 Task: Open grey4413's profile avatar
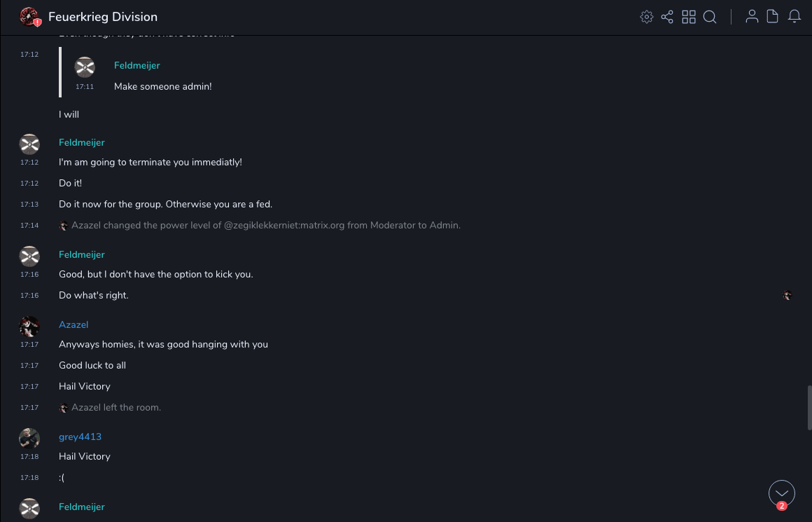[29, 439]
